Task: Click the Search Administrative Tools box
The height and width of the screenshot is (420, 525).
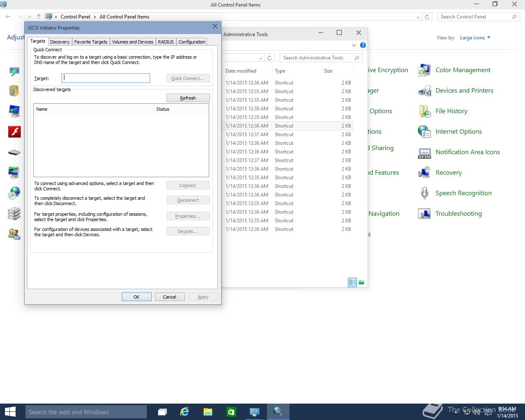Action: [321, 58]
